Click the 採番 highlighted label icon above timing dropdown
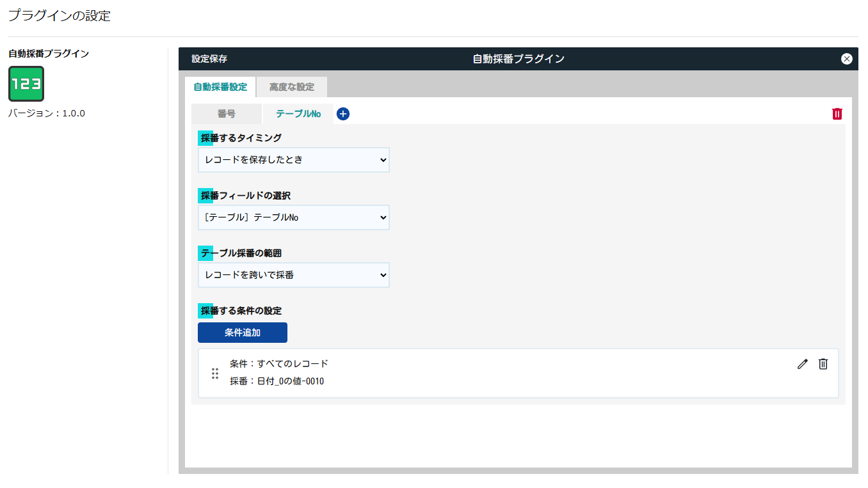The height and width of the screenshot is (488, 868). pos(204,138)
